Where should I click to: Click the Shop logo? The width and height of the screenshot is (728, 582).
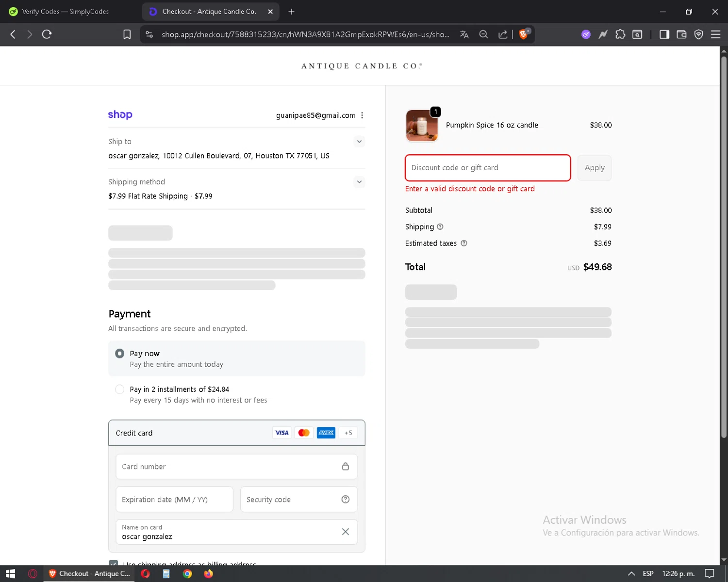click(120, 115)
